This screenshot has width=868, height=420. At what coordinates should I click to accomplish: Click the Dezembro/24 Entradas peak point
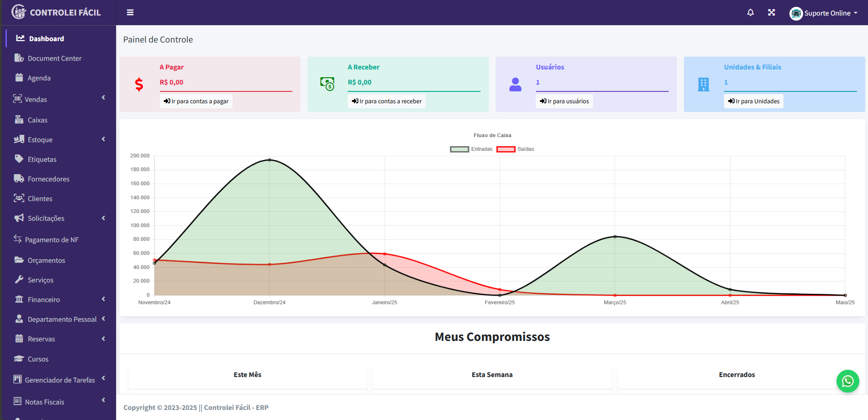[270, 160]
